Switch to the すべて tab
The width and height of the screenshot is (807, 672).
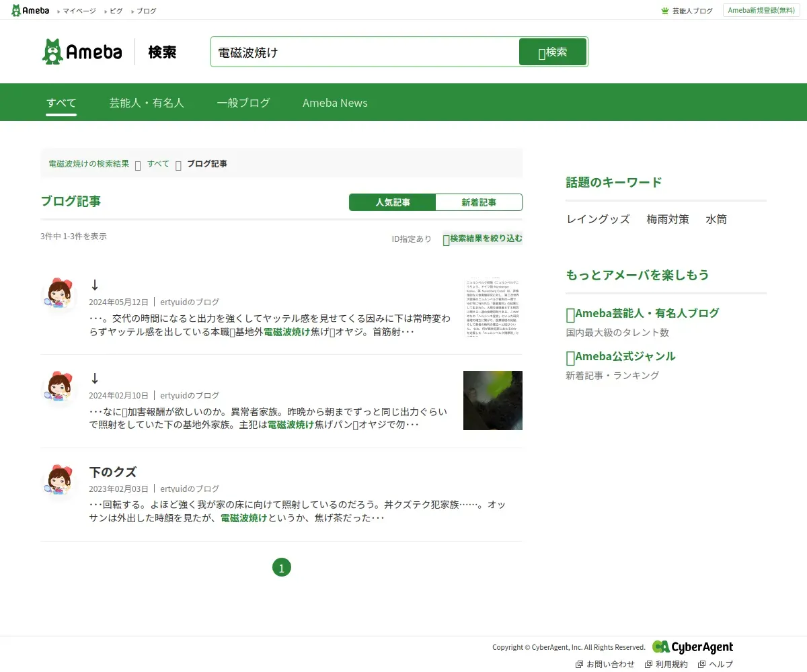(61, 103)
